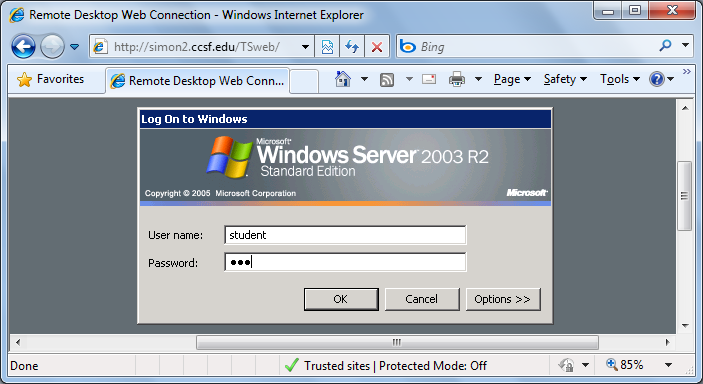Viewport: 703px width, 384px height.
Task: Expand the zoom level dropdown arrow
Action: [x=668, y=365]
